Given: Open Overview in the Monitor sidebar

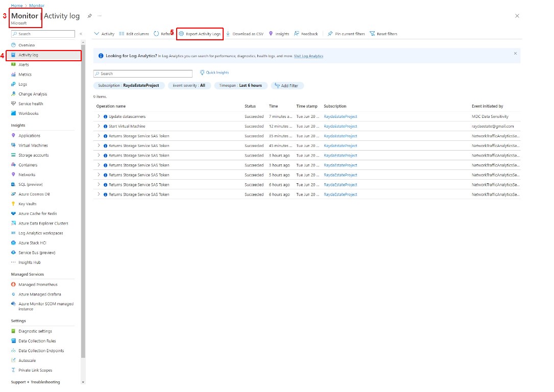Looking at the screenshot, I should coord(27,45).
